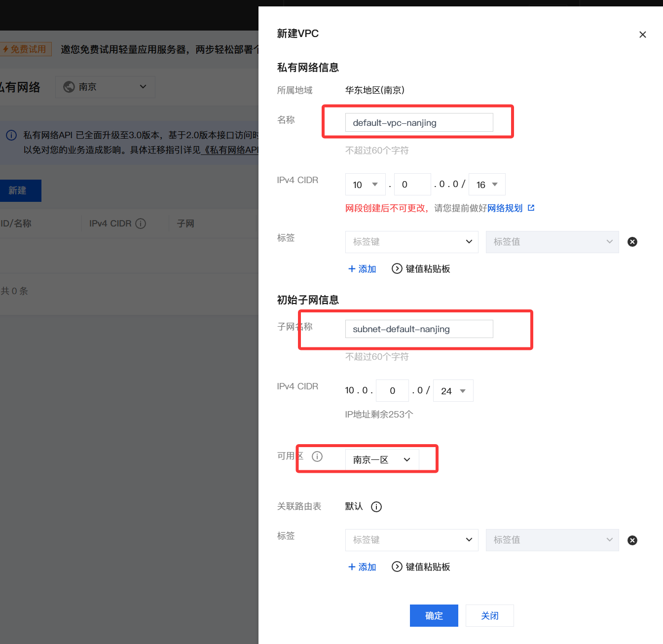Viewport: 663px width, 644px height.
Task: Select availability zone dropdown 南京一区
Action: coord(382,460)
